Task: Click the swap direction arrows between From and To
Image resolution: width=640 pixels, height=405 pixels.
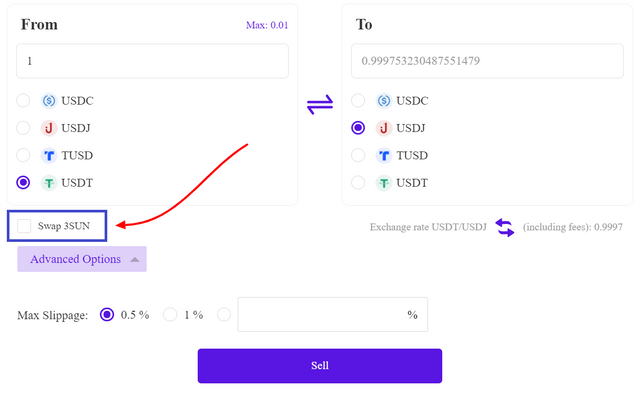Action: [320, 105]
